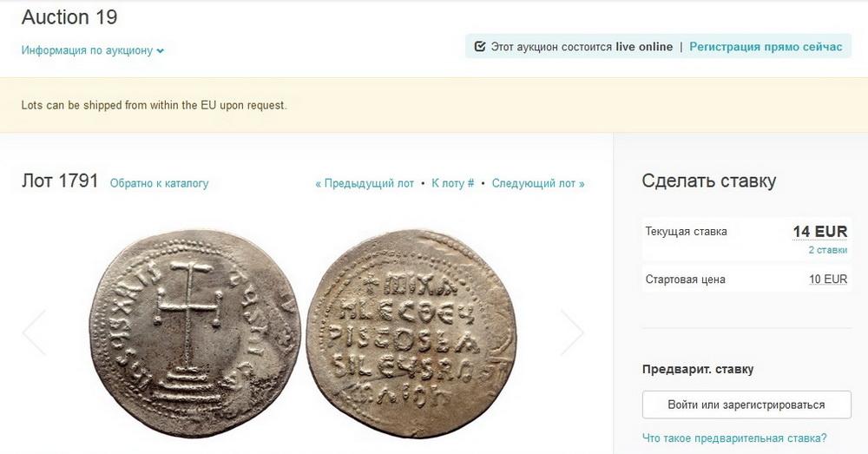868x454 pixels.
Task: Open Что такое предварительная ставка? link
Action: click(734, 438)
